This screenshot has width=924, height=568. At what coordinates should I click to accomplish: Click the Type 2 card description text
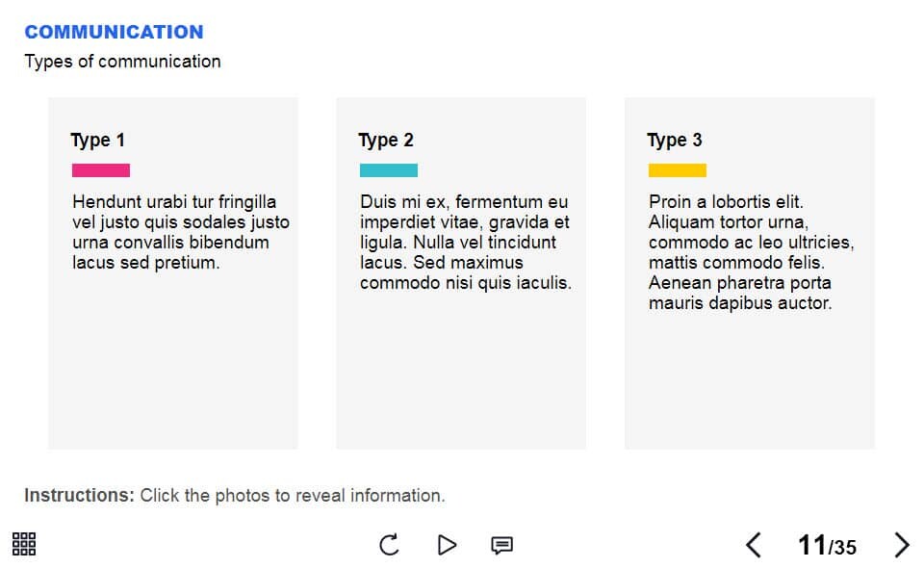click(x=465, y=243)
